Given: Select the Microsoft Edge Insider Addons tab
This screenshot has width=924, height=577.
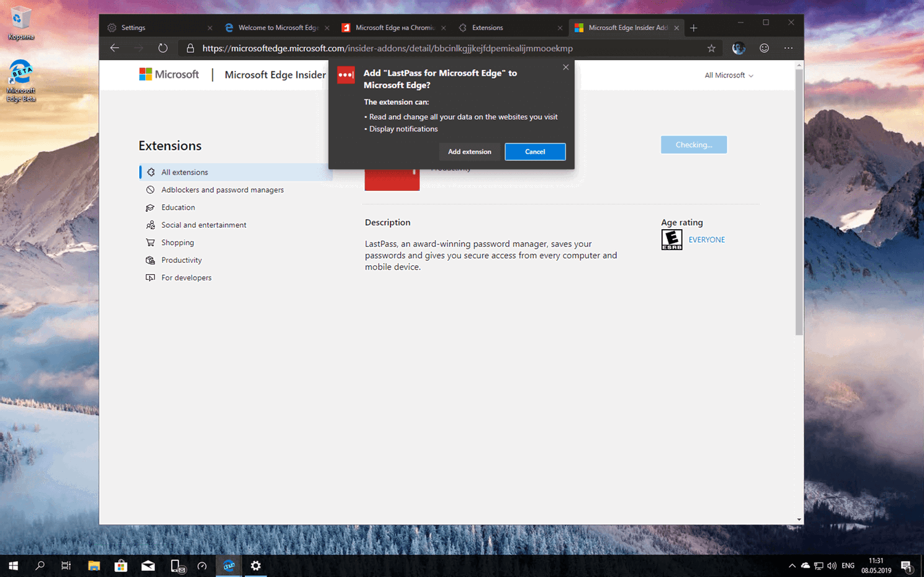Looking at the screenshot, I should click(x=628, y=28).
